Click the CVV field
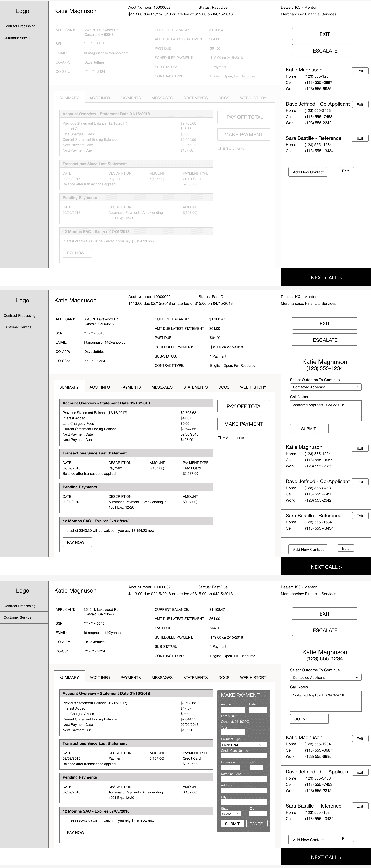 coord(256,767)
